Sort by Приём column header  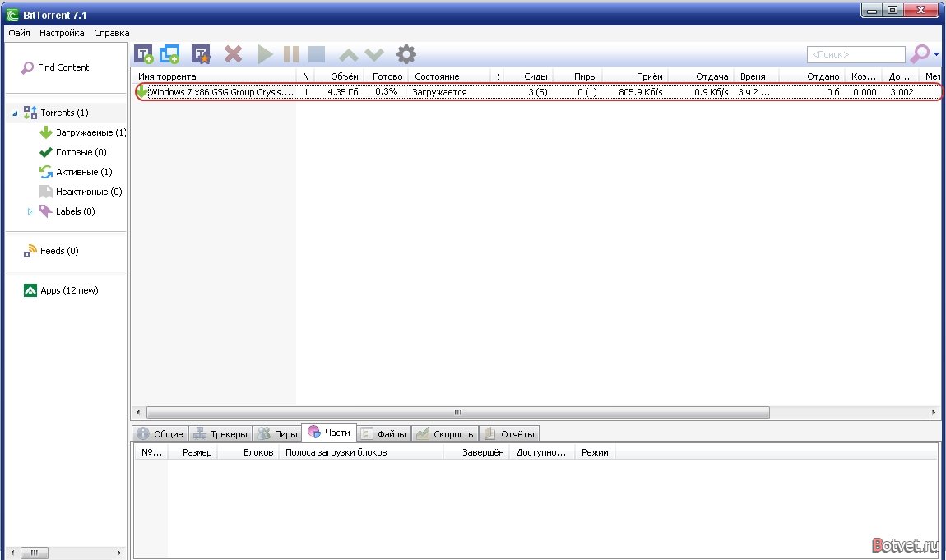click(x=635, y=76)
